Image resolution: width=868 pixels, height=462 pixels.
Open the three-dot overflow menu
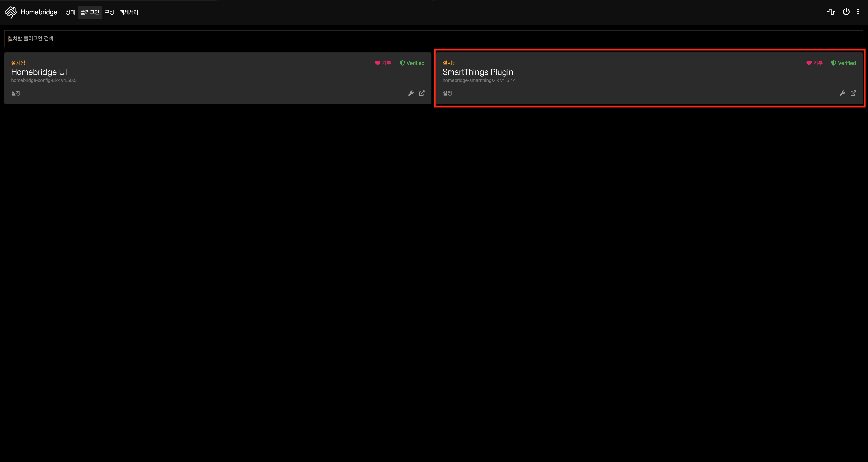858,12
